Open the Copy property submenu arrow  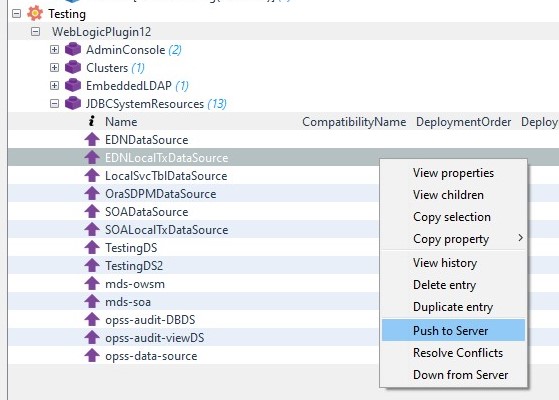pos(520,238)
